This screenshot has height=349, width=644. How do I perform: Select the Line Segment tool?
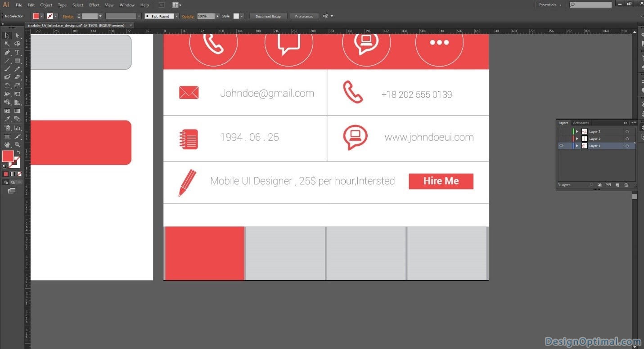[7, 60]
